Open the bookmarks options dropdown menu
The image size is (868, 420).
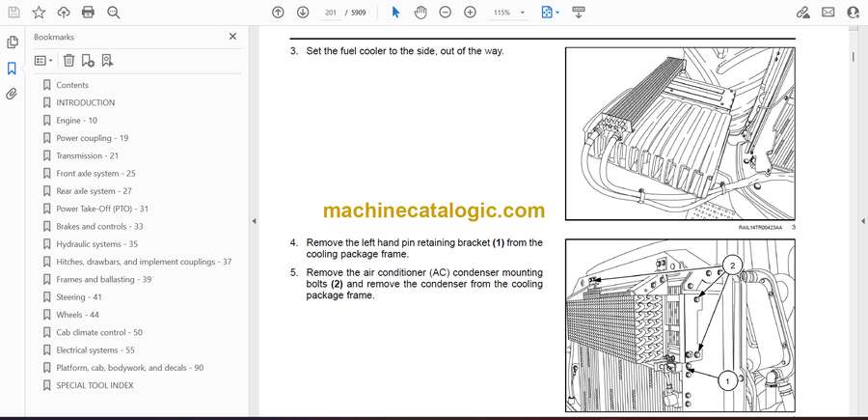44,60
